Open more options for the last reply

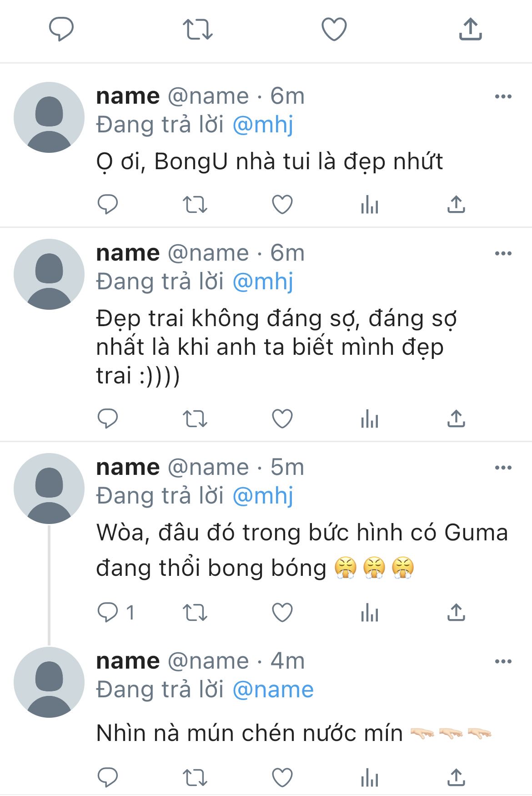(x=503, y=661)
